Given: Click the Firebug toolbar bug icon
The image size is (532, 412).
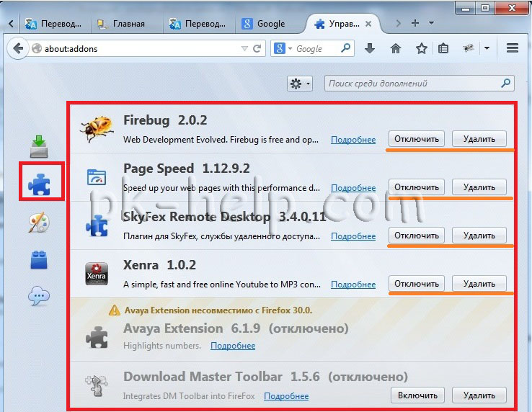Looking at the screenshot, I should (469, 48).
